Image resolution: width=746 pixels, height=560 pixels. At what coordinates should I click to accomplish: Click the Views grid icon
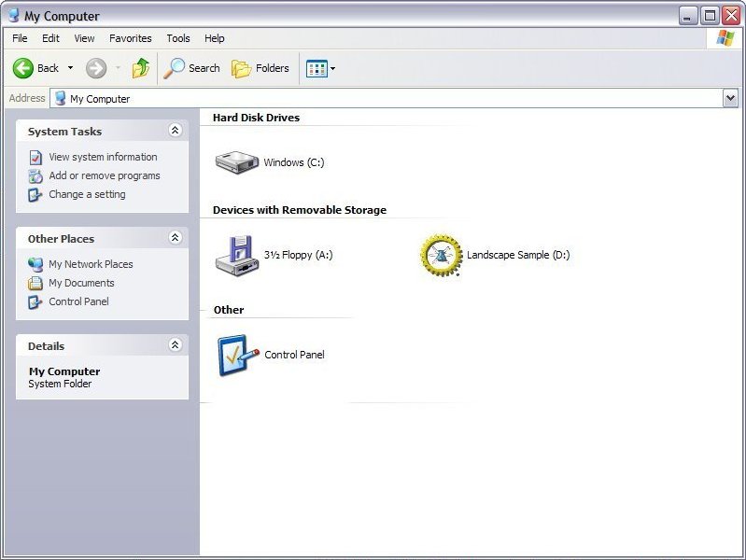pyautogui.click(x=317, y=69)
